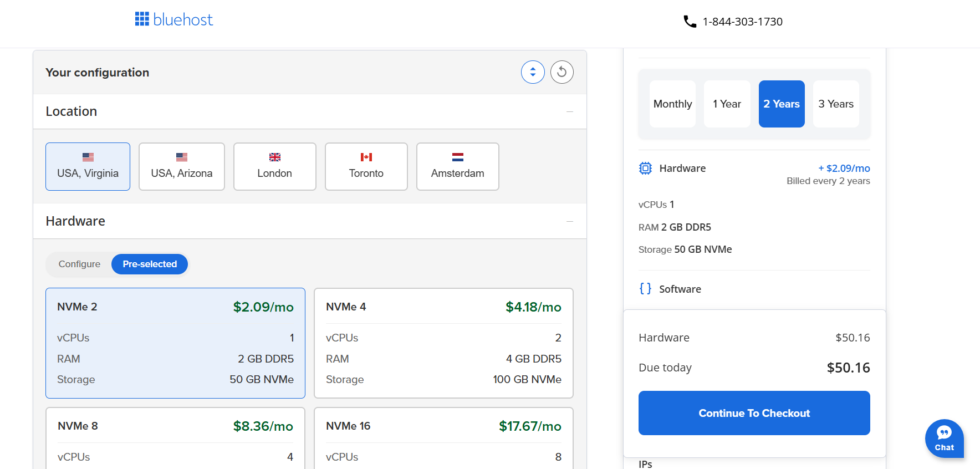The height and width of the screenshot is (469, 980).
Task: Click '4 GB DDR5' RAM value
Action: 534,359
